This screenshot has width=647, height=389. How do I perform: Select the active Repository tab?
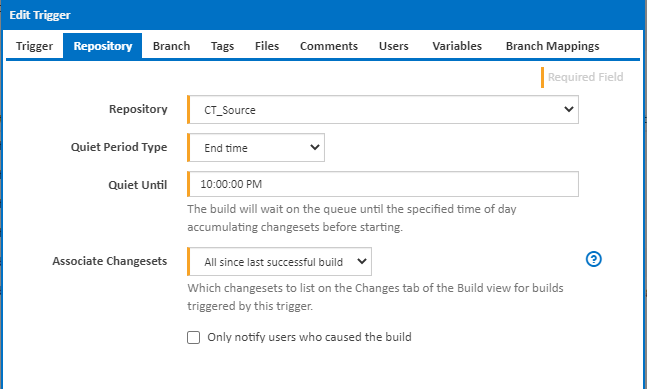pos(103,46)
